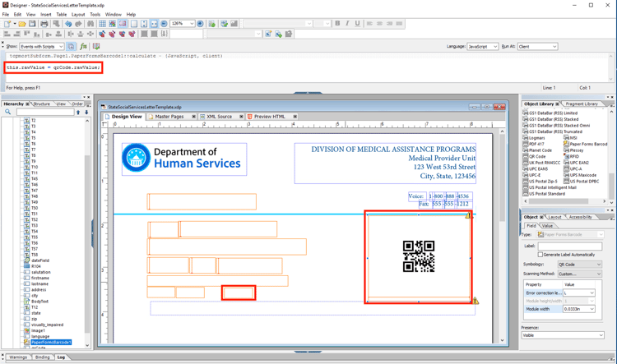Switch to the Warnings tab
This screenshot has width=617, height=364.
(18, 357)
